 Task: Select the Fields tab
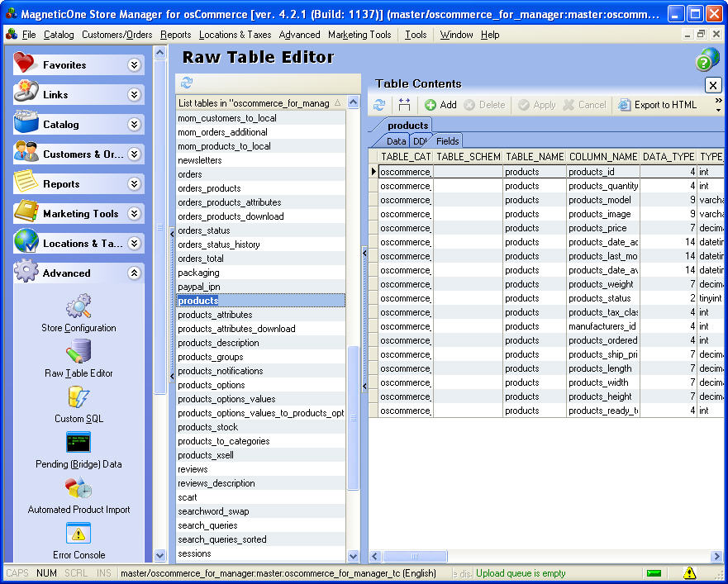pos(447,141)
